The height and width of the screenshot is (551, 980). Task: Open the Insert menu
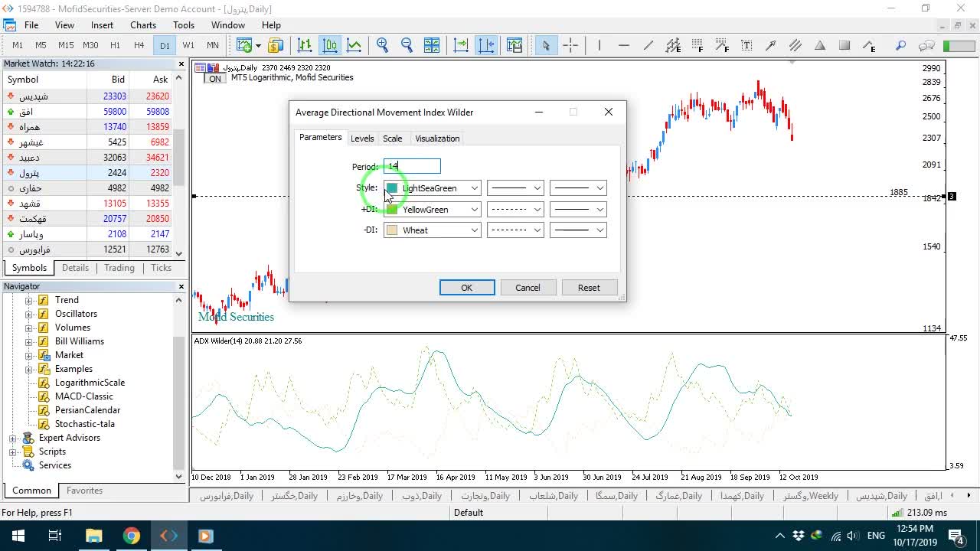pos(102,25)
